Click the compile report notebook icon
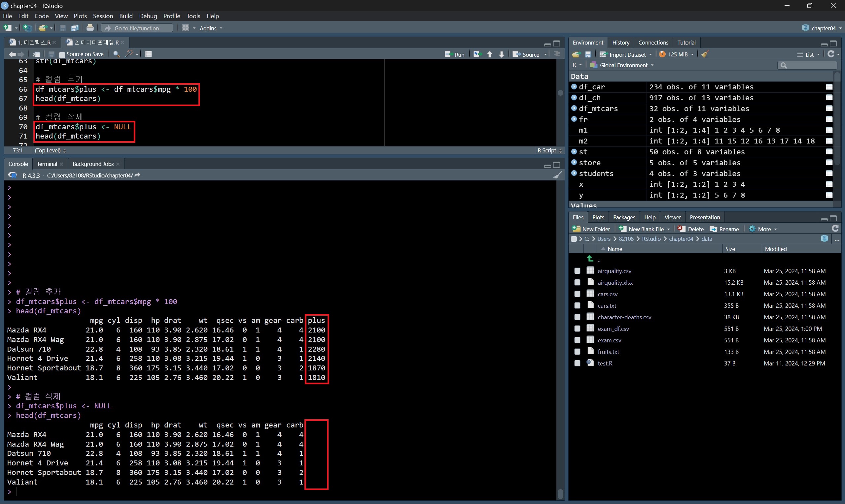 click(x=149, y=54)
